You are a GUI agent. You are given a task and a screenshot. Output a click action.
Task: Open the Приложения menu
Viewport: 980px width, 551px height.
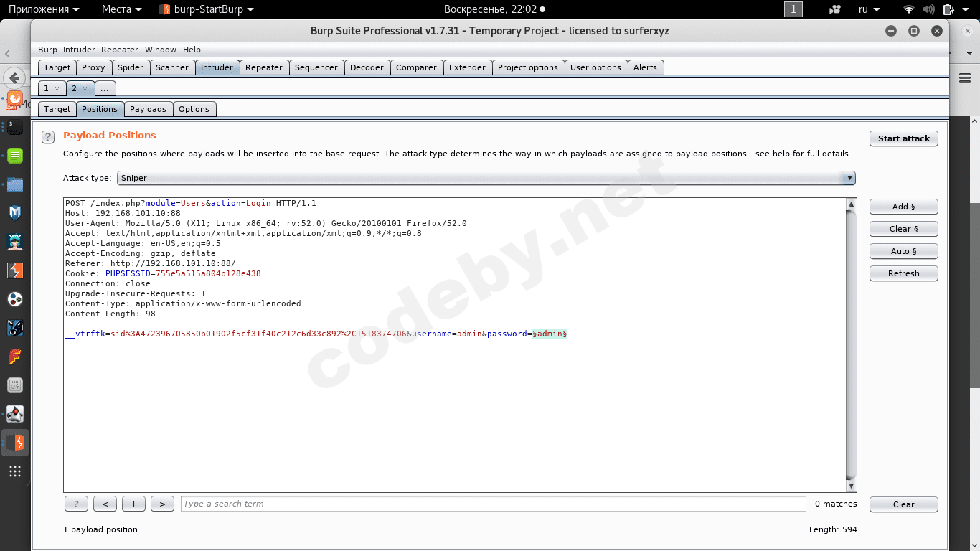coord(44,9)
